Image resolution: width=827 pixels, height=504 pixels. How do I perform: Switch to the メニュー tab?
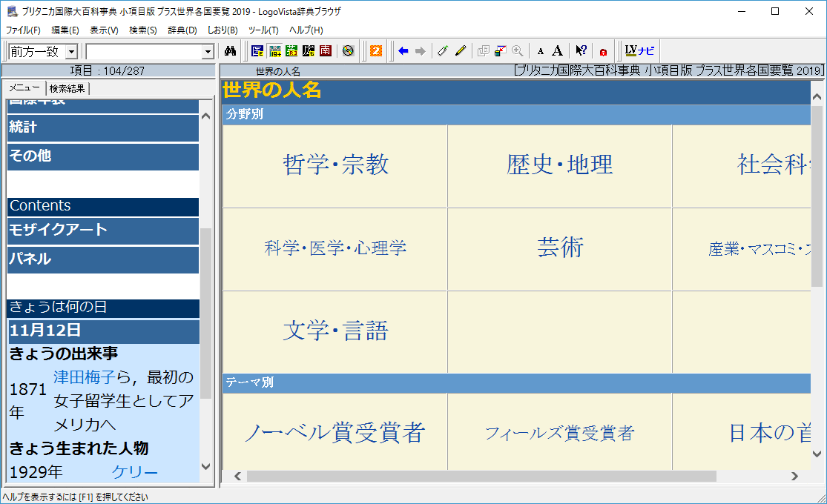(24, 88)
